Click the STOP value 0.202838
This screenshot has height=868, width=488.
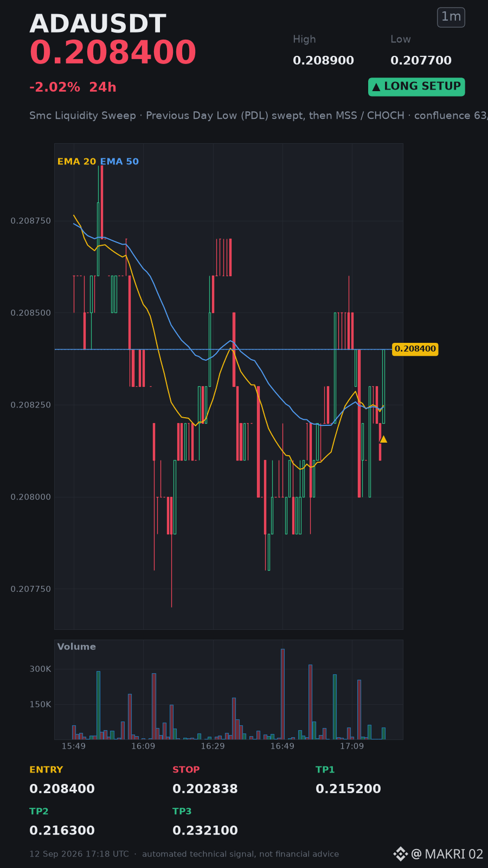pyautogui.click(x=205, y=789)
